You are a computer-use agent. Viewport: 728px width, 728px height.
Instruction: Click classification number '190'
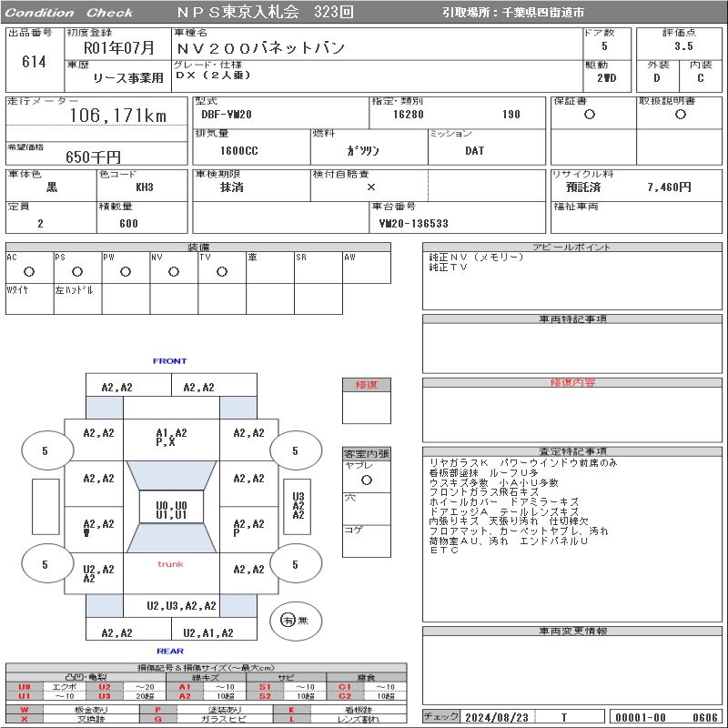point(511,115)
